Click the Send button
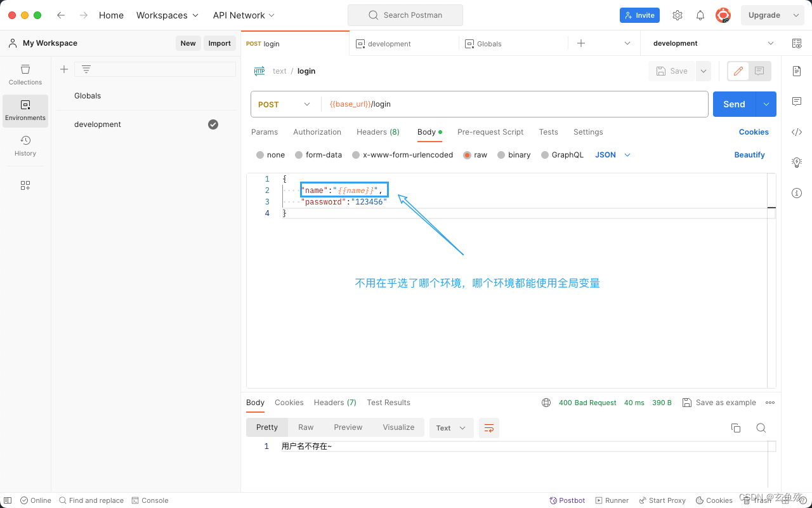812x508 pixels. pyautogui.click(x=735, y=104)
